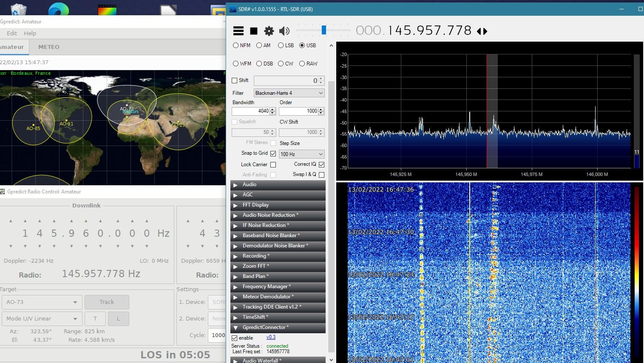Stop the SDR# radio with the stop button
Image resolution: width=644 pixels, height=363 pixels.
[x=254, y=31]
